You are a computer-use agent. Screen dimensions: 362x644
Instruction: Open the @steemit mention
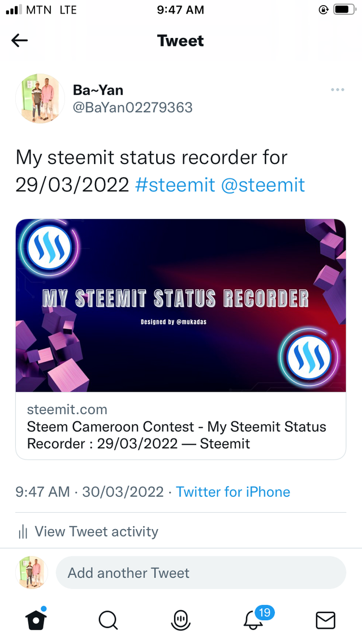[x=262, y=184]
